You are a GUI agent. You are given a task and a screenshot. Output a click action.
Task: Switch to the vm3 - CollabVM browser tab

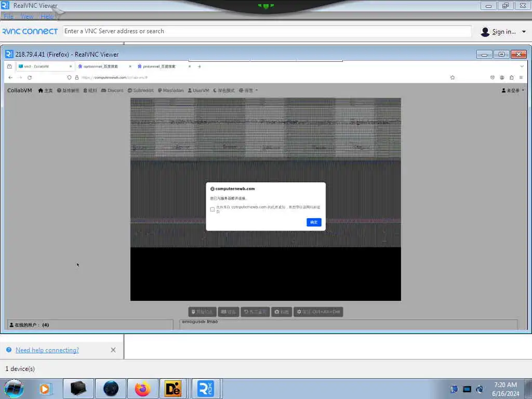[x=43, y=66]
